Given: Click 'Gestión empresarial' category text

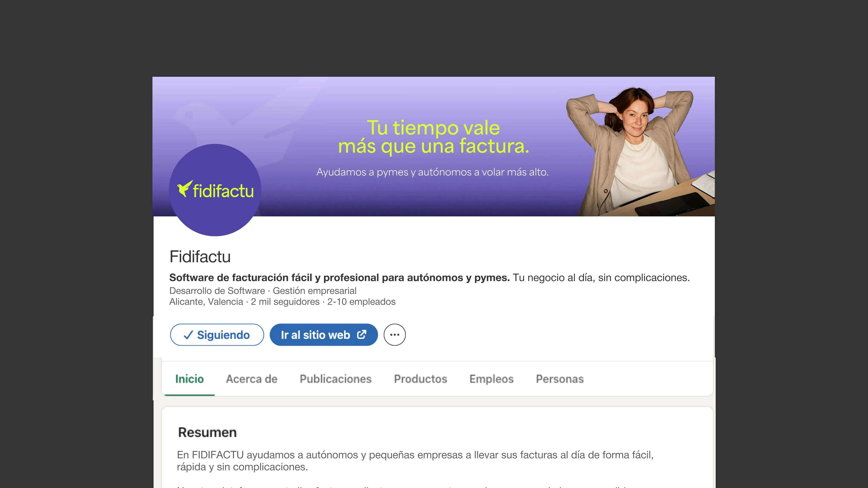Looking at the screenshot, I should pos(314,291).
